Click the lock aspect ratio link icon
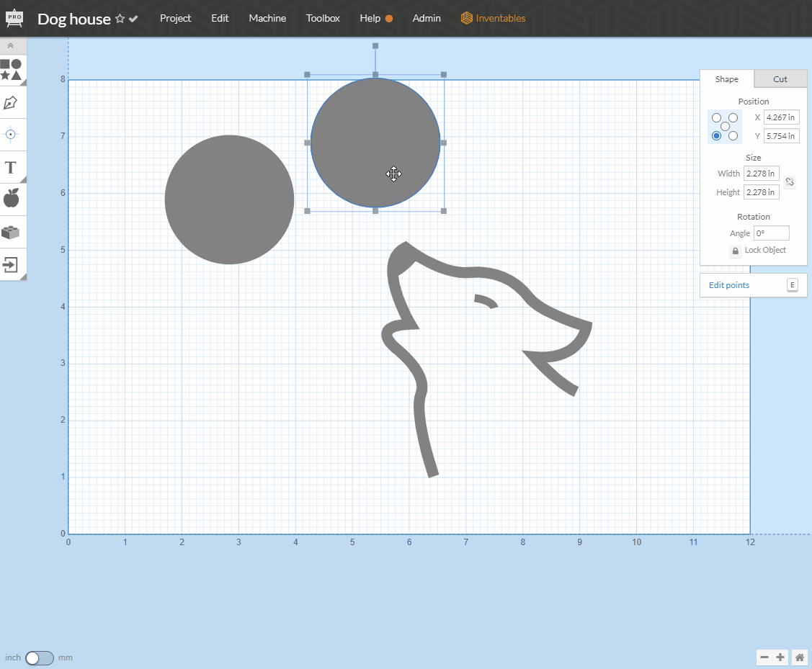The height and width of the screenshot is (669, 812). [790, 182]
